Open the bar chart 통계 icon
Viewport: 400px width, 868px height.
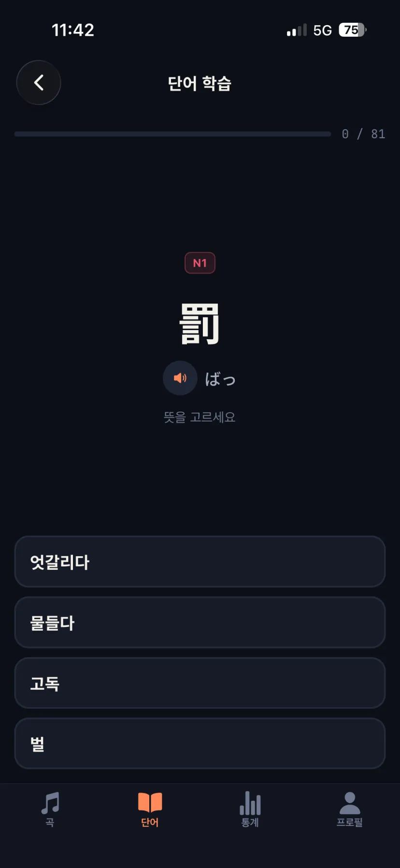(250, 803)
